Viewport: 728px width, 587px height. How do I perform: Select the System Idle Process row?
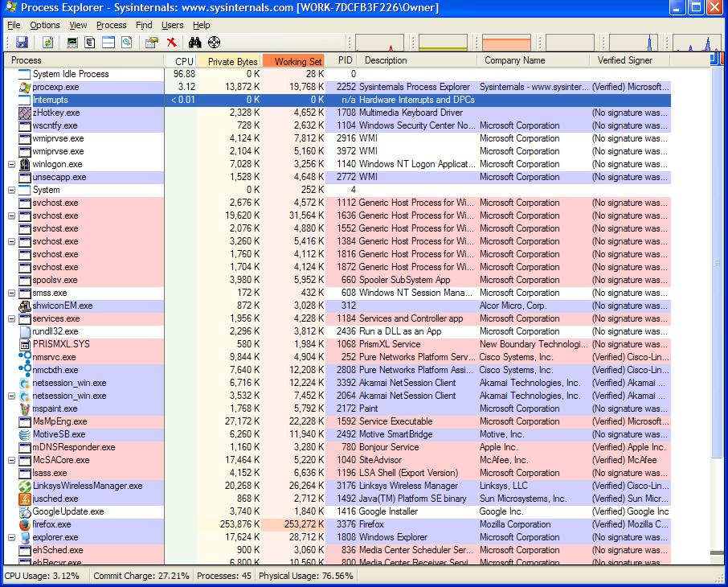[x=337, y=74]
